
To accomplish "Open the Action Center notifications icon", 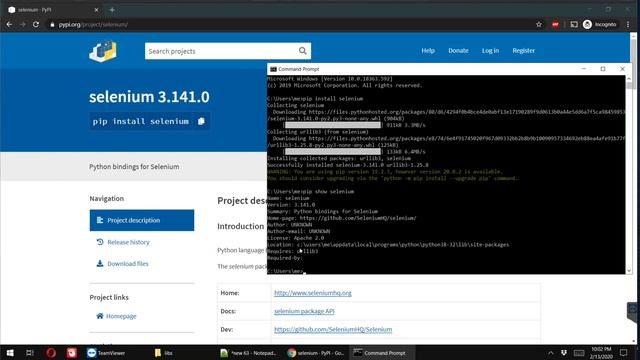I will [623, 353].
